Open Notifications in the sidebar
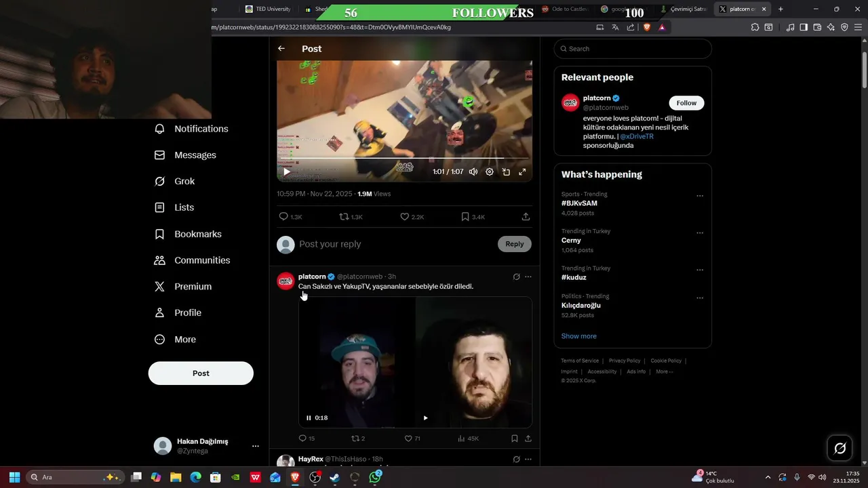Screen dimensions: 868x488 [192, 129]
